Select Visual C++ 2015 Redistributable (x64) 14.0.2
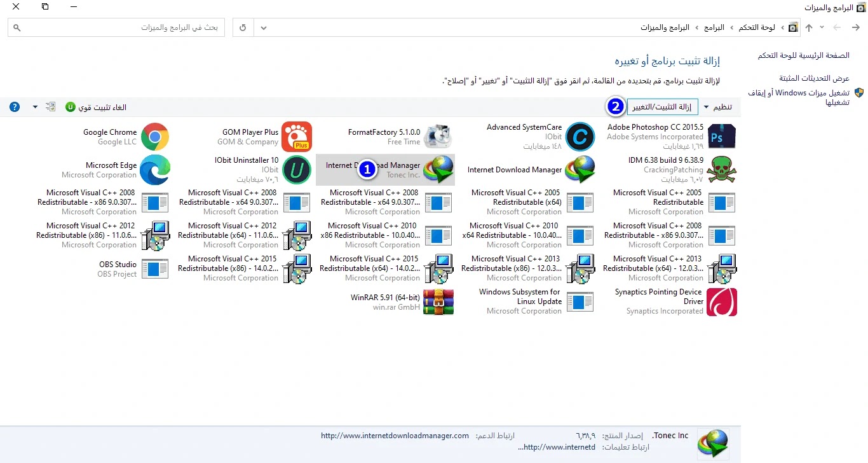Image resolution: width=868 pixels, height=463 pixels. (x=385, y=268)
